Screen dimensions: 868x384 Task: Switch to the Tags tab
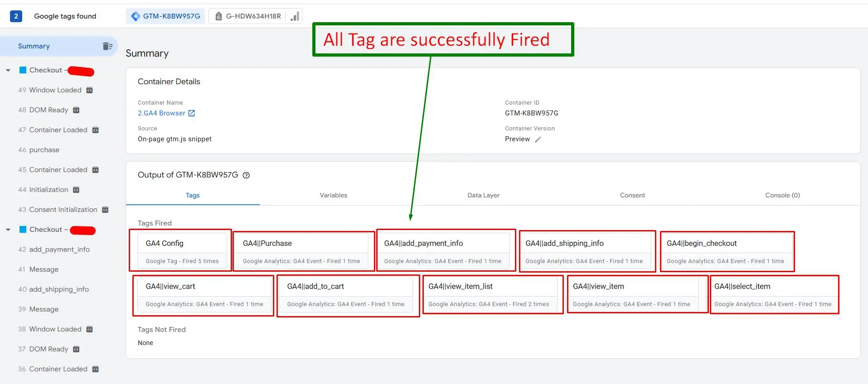(193, 195)
